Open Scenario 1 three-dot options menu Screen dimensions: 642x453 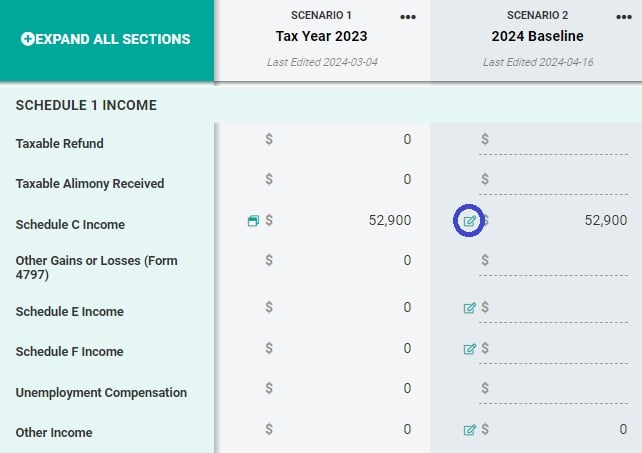407,17
